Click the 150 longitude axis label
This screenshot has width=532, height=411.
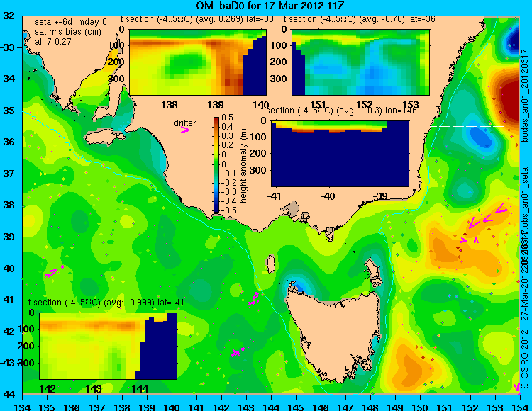421,407
